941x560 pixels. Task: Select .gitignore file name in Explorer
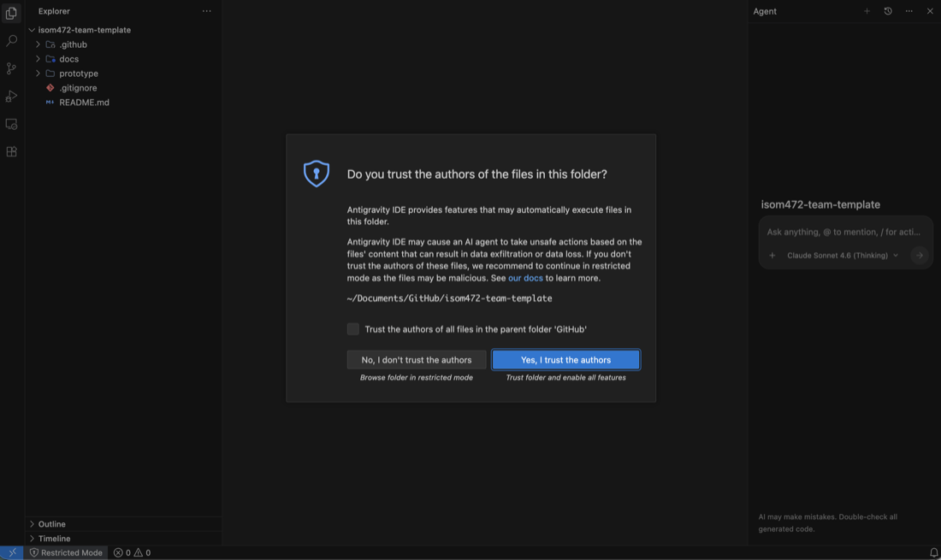tap(78, 87)
